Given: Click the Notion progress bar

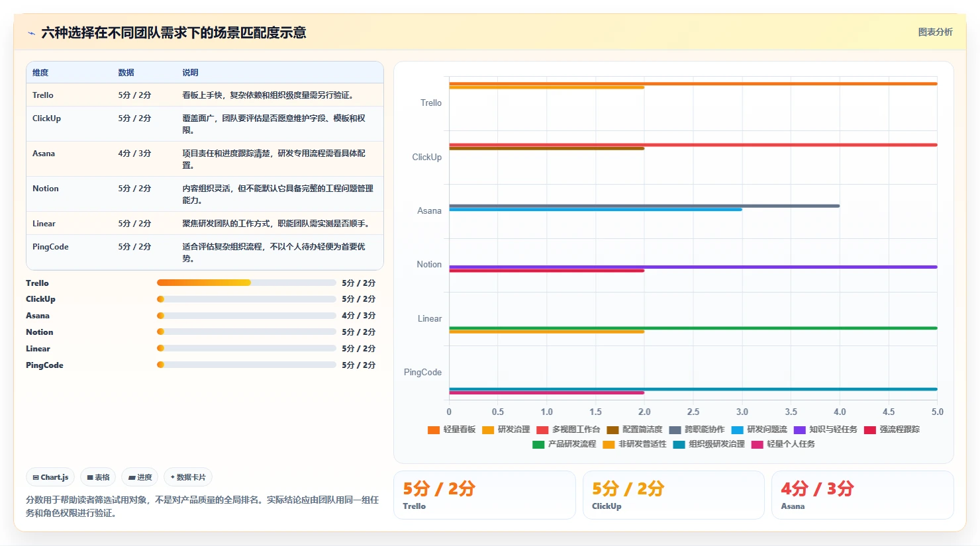Looking at the screenshot, I should [246, 332].
